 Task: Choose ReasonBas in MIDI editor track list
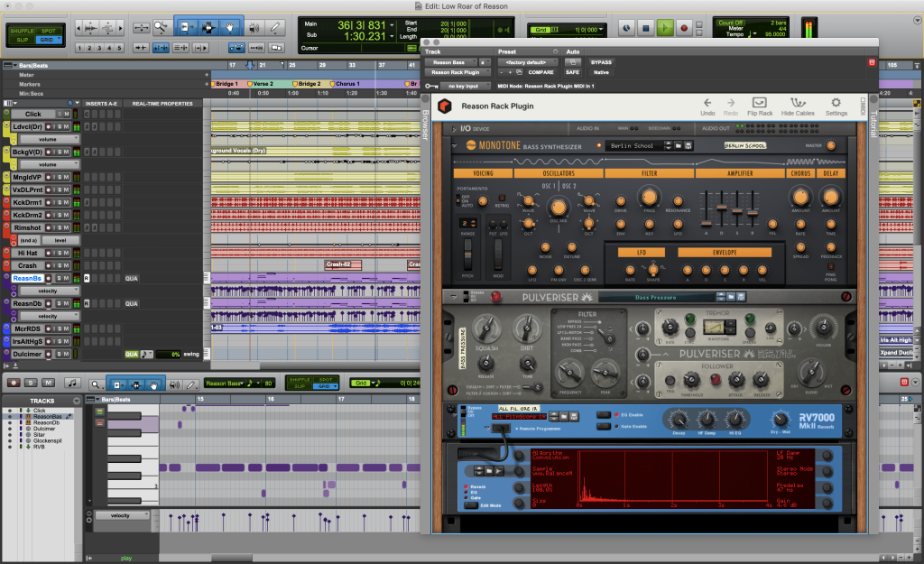[47, 416]
